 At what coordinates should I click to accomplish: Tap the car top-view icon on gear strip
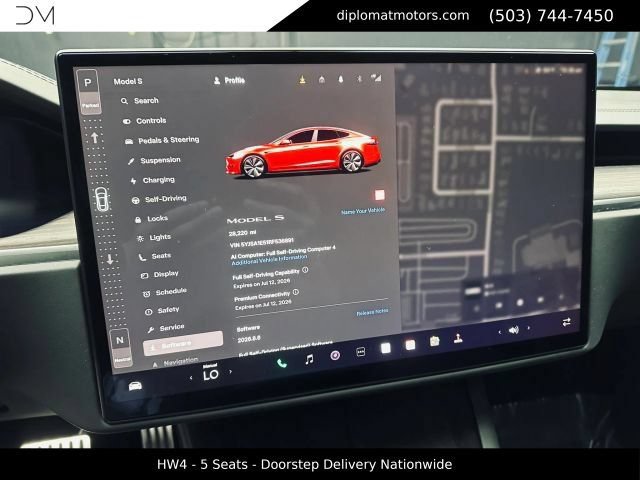click(x=102, y=199)
